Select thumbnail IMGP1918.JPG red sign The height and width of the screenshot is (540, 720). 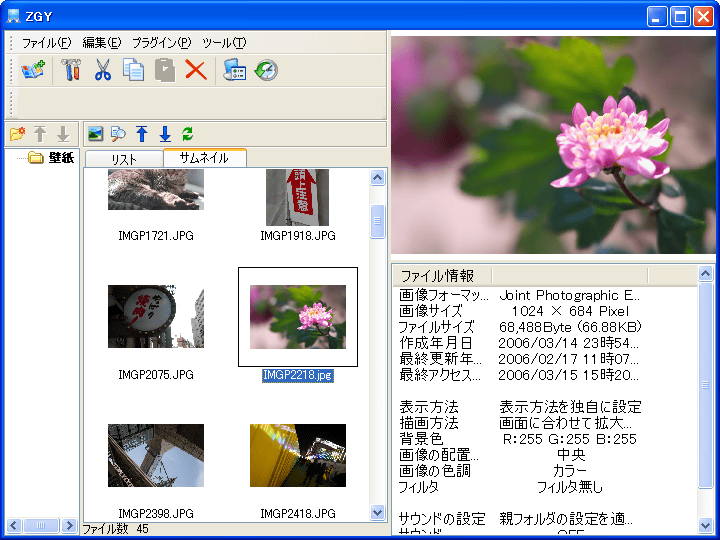pyautogui.click(x=298, y=197)
